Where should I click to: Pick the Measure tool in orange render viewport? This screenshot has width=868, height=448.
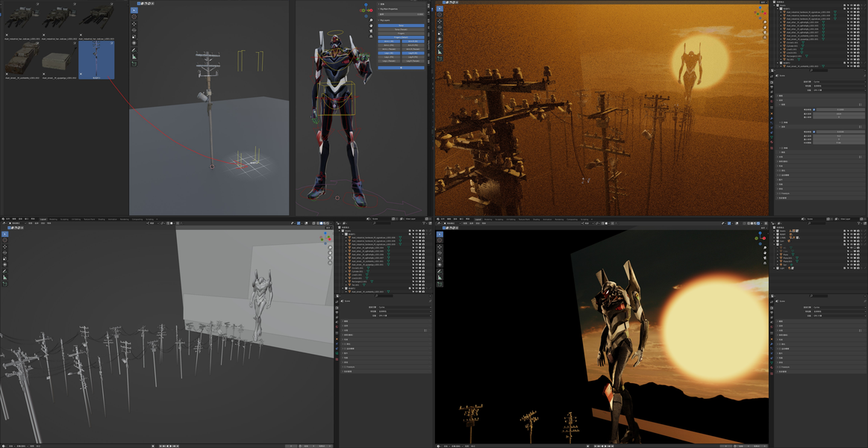coord(440,52)
